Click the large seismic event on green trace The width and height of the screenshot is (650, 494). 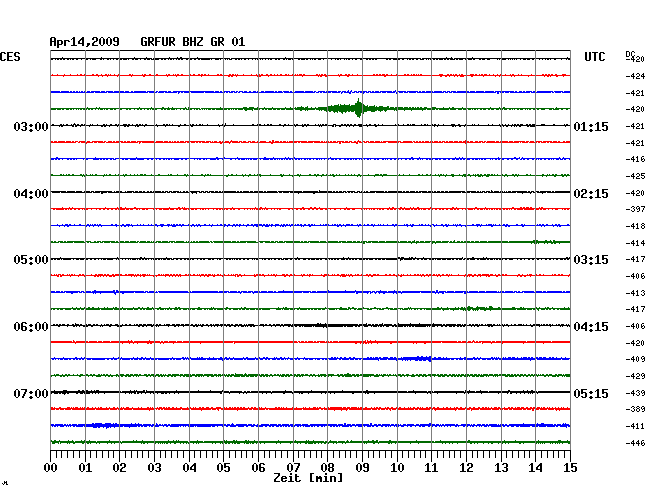click(x=357, y=109)
